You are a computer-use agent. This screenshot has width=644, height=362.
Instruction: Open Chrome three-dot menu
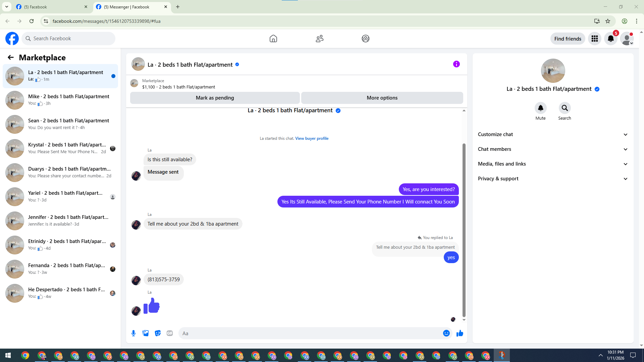(x=637, y=21)
